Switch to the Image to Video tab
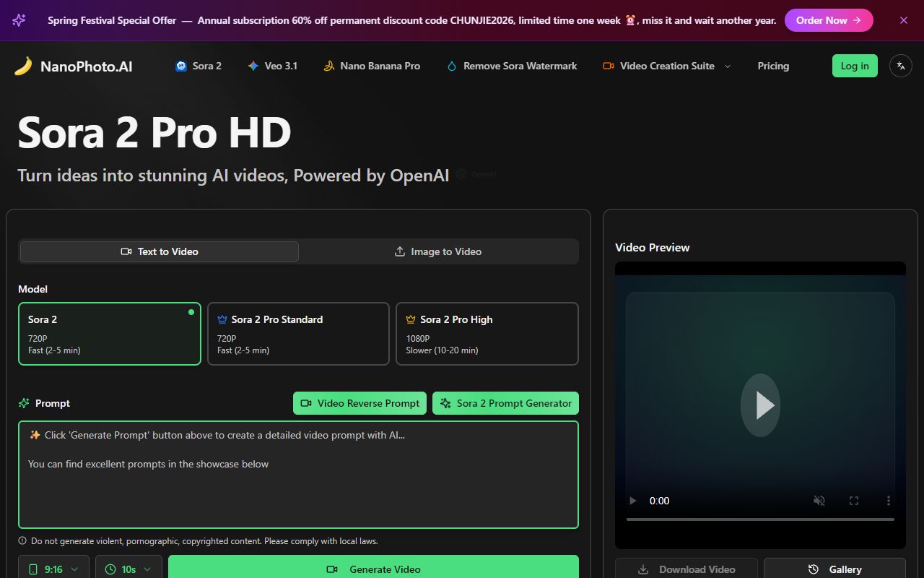Screen dimensions: 924x578 click(x=438, y=251)
